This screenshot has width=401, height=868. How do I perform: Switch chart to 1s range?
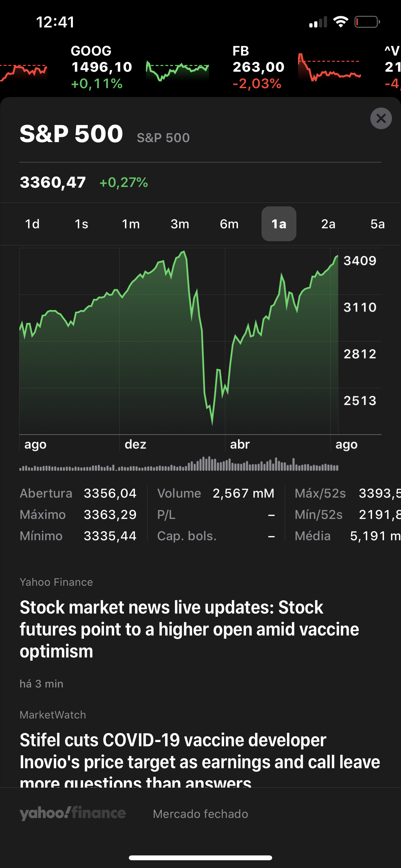[81, 224]
